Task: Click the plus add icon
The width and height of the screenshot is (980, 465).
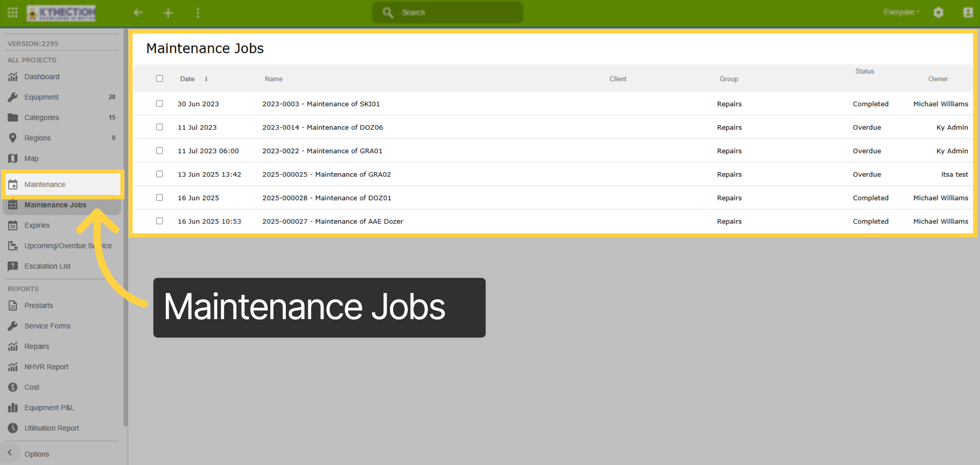Action: 168,13
